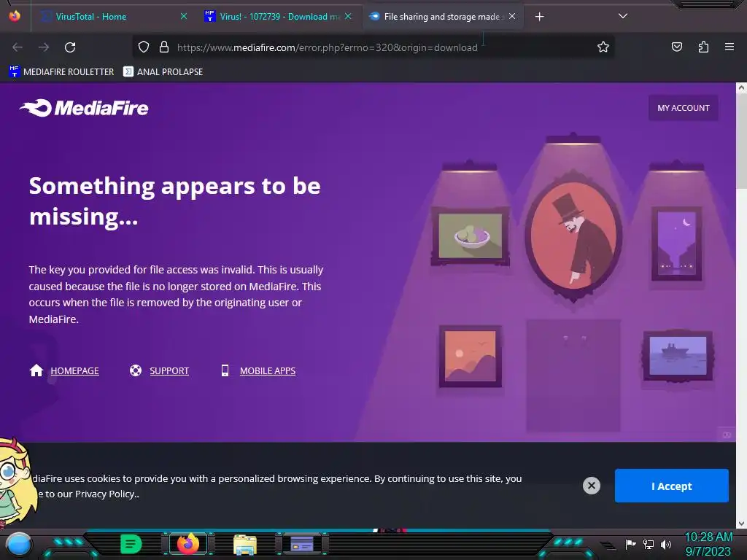
Task: Close the VirusTotal - Home tab
Action: point(184,16)
